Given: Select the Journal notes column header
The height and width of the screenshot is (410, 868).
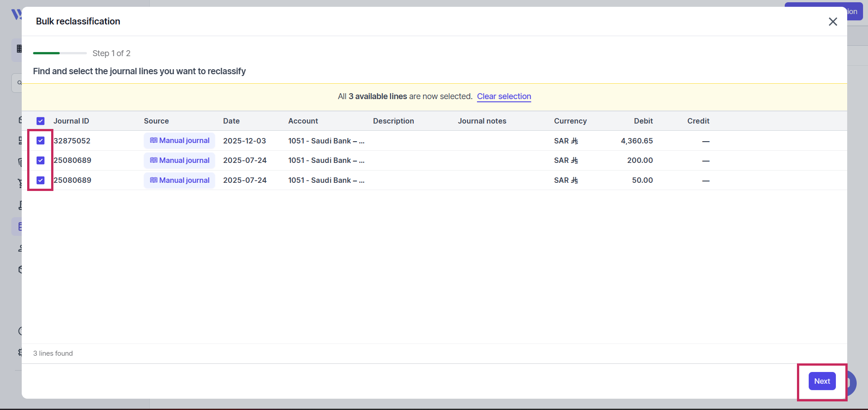Looking at the screenshot, I should point(482,121).
